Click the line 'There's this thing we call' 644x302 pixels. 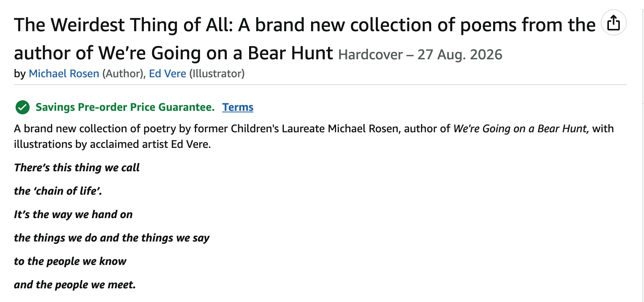77,168
